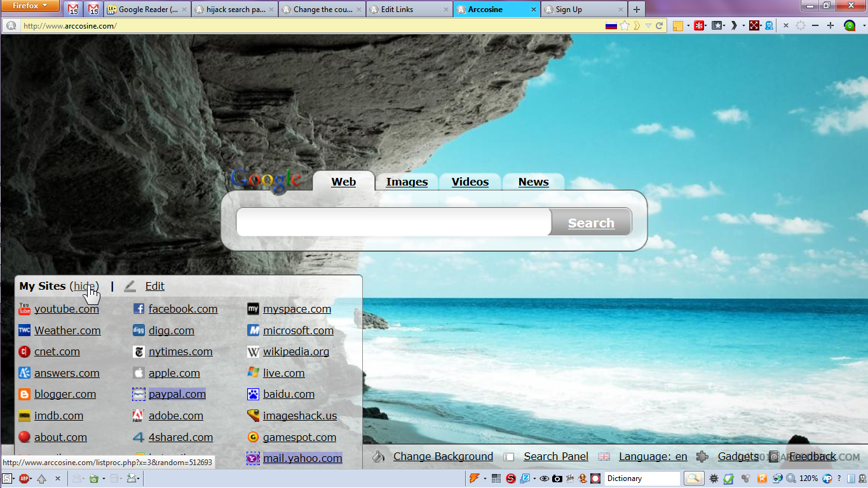Click the red asterisk toolbar icon
This screenshot has width=868, height=488.
(699, 26)
